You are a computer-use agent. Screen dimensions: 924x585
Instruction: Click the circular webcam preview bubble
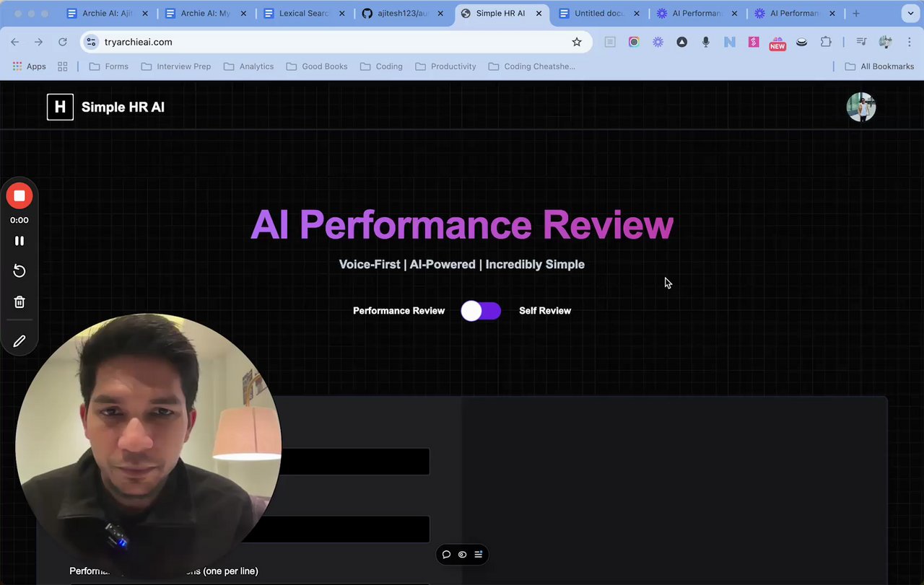point(148,446)
